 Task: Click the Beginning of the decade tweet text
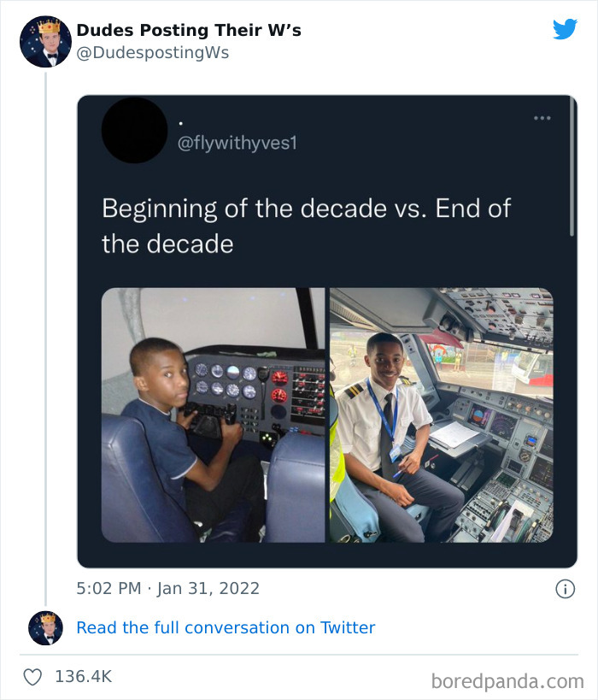click(x=306, y=226)
